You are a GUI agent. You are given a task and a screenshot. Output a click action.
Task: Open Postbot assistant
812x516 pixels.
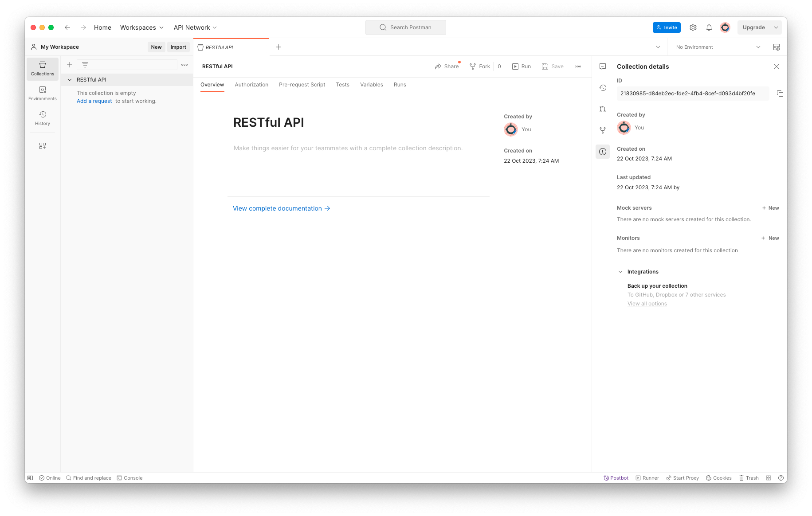(616, 478)
